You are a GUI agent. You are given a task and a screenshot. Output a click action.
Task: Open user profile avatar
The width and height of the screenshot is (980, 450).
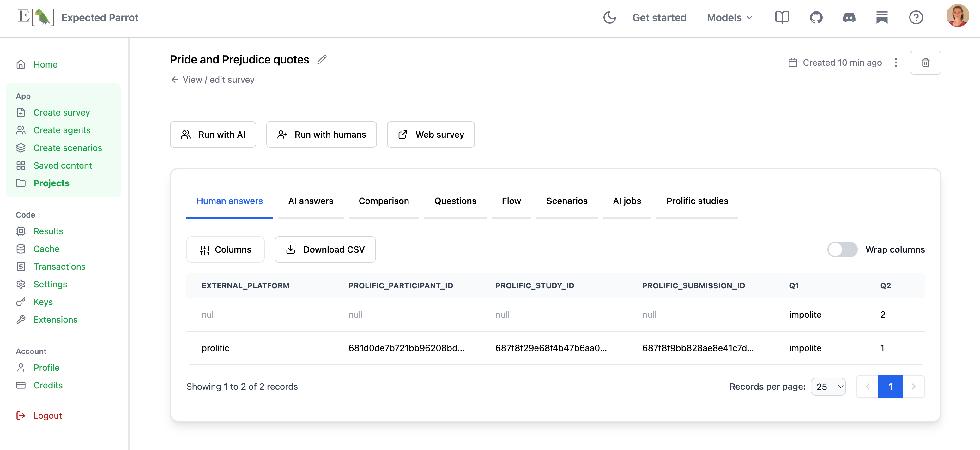957,16
